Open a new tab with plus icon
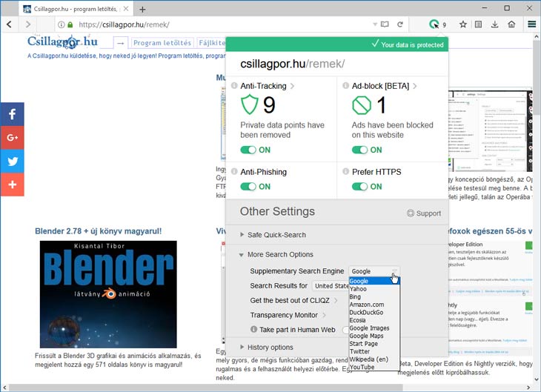The image size is (541, 392). (142, 10)
